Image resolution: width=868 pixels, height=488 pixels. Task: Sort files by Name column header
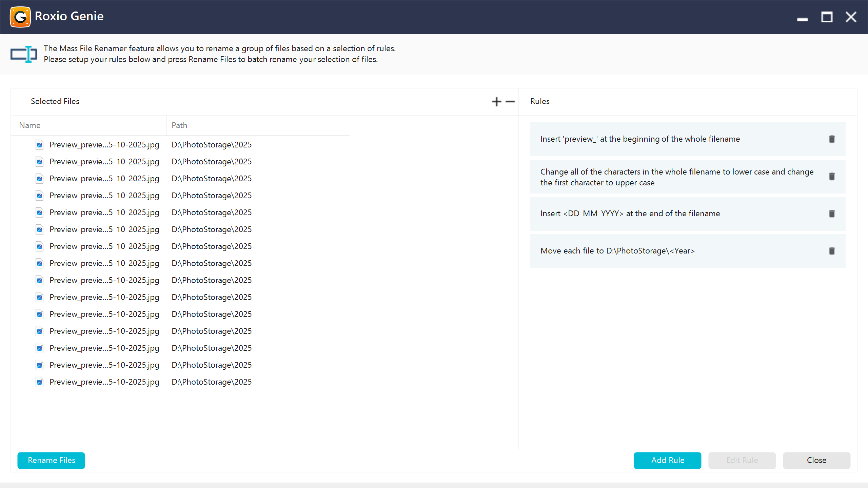pyautogui.click(x=30, y=125)
